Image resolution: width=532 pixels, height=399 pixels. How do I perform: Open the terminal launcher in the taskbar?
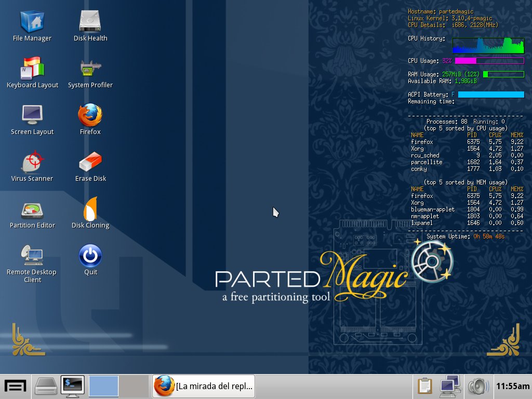pos(72,386)
